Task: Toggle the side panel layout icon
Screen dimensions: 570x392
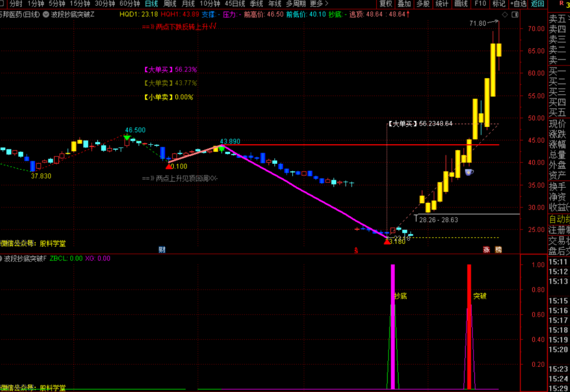Action: click(x=515, y=14)
